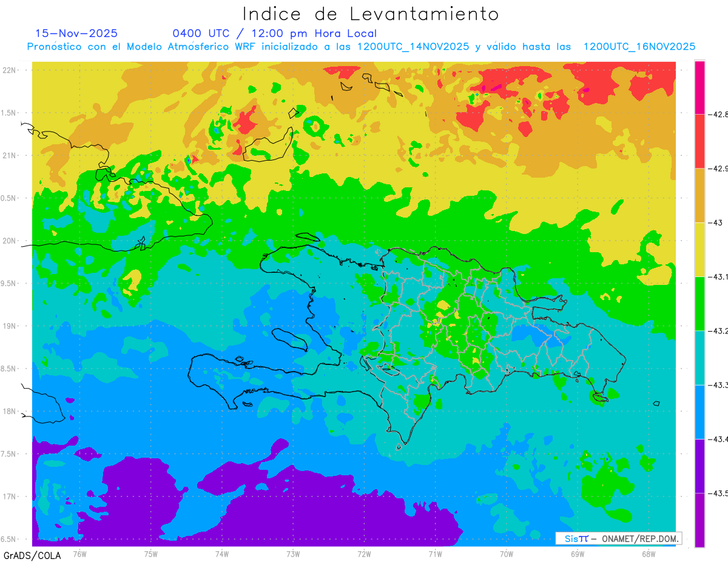The image size is (728, 562).
Task: Click the title 'Indice de Levantamiento'
Action: pos(371,13)
